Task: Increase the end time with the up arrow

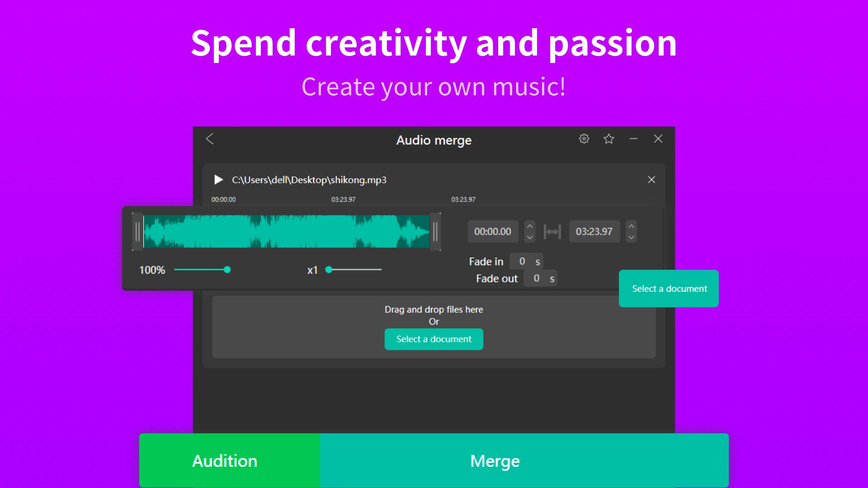Action: point(632,226)
